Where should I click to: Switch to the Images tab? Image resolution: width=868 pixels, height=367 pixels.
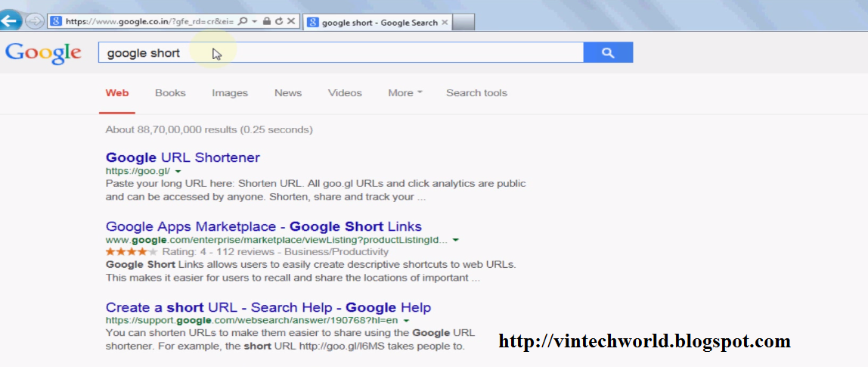point(230,93)
